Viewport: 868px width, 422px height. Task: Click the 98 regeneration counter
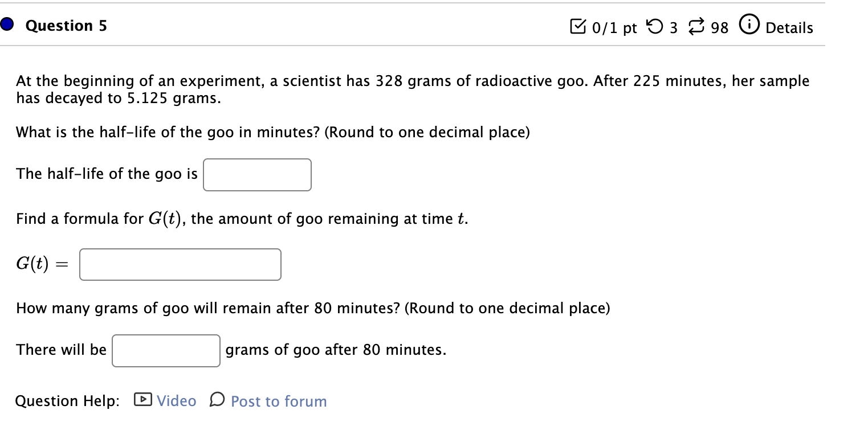719,27
